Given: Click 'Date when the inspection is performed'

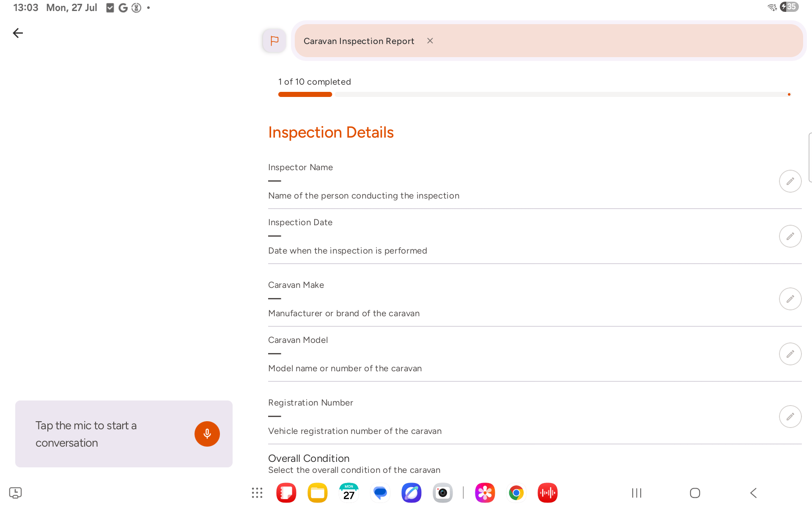Looking at the screenshot, I should tap(348, 251).
